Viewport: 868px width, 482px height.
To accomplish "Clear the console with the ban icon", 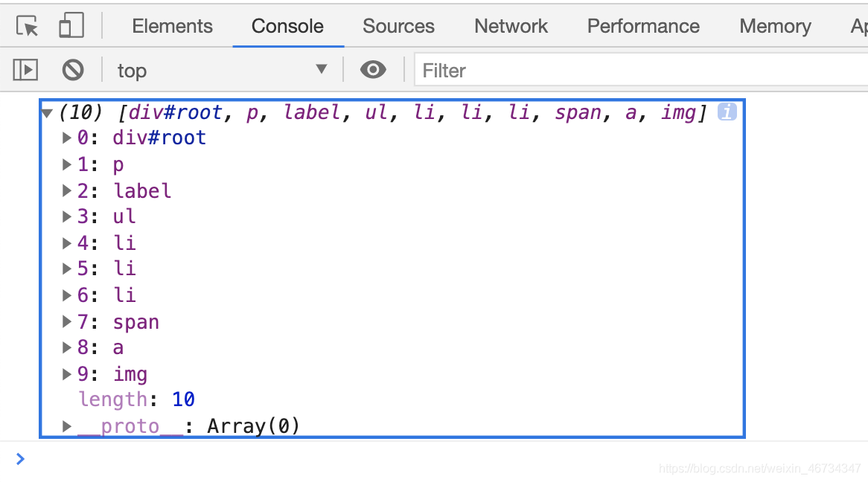I will click(x=72, y=70).
